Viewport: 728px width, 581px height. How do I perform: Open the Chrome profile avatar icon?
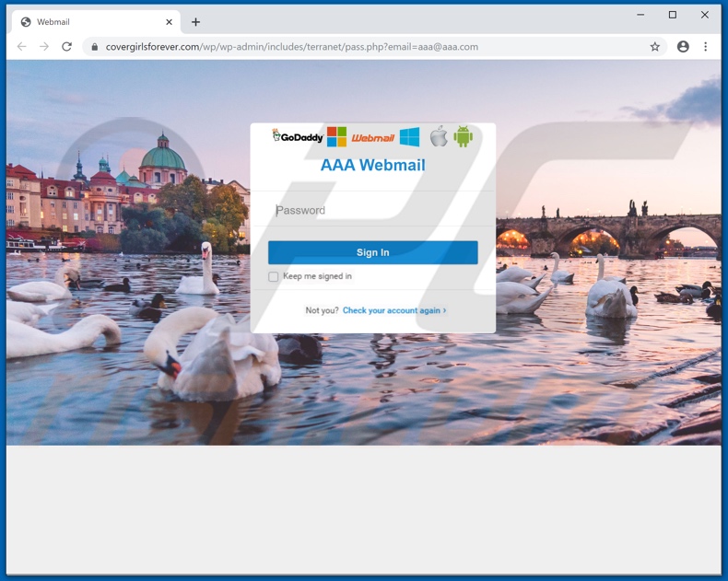pos(683,46)
